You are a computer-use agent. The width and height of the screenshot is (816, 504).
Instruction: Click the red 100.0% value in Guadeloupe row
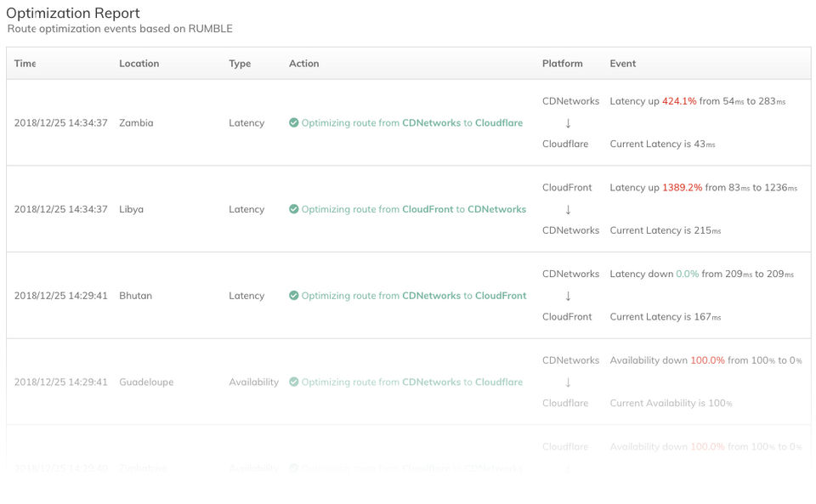[708, 360]
